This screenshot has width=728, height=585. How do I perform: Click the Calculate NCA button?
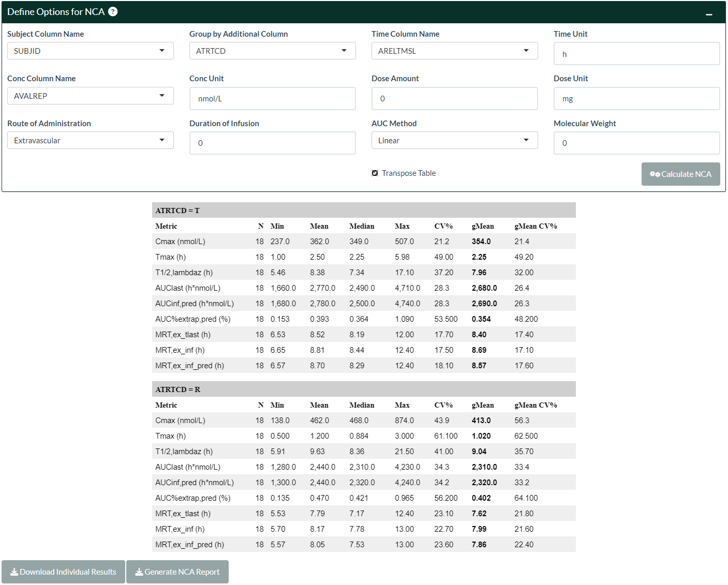680,174
